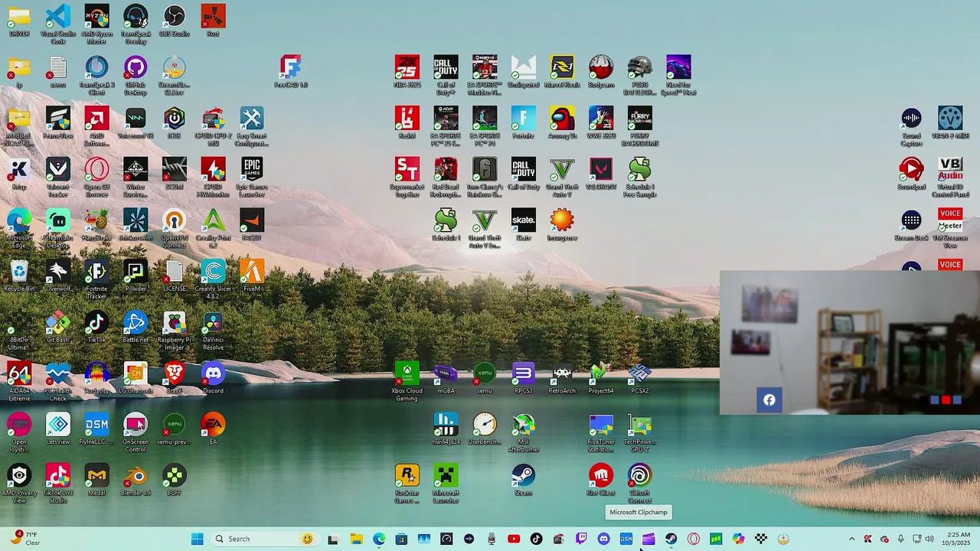980x551 pixels.
Task: Open RPCS3 emulator icon
Action: tap(523, 378)
